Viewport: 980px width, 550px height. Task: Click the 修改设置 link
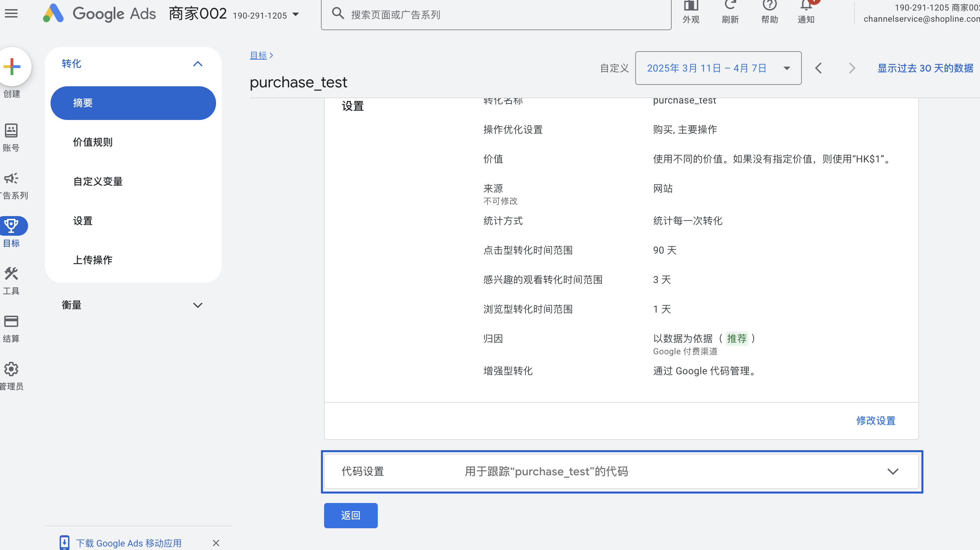coord(876,421)
